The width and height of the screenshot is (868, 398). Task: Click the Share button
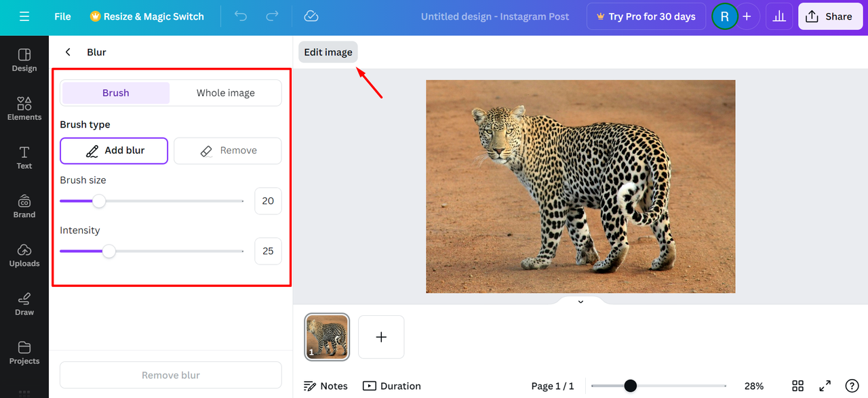click(x=829, y=16)
